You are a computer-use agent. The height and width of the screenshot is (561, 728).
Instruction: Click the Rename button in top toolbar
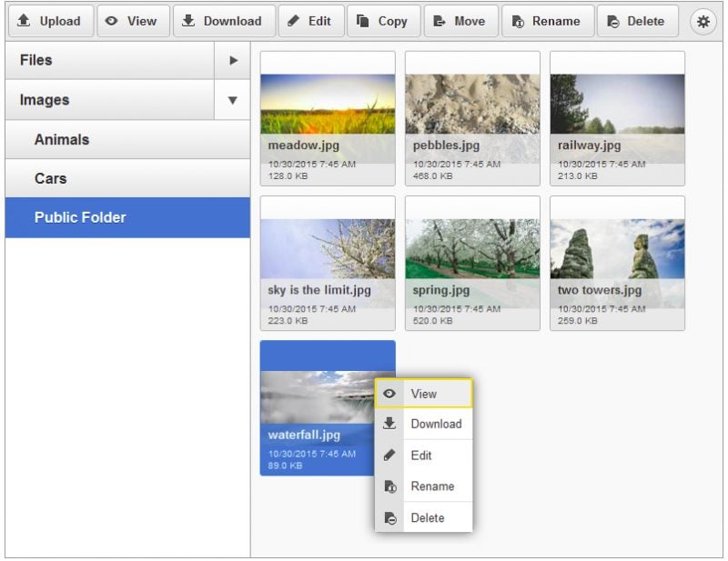[548, 21]
